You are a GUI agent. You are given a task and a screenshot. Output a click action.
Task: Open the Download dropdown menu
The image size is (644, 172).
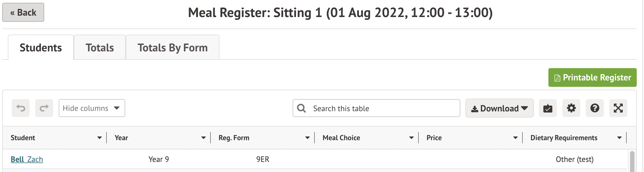[x=499, y=108]
